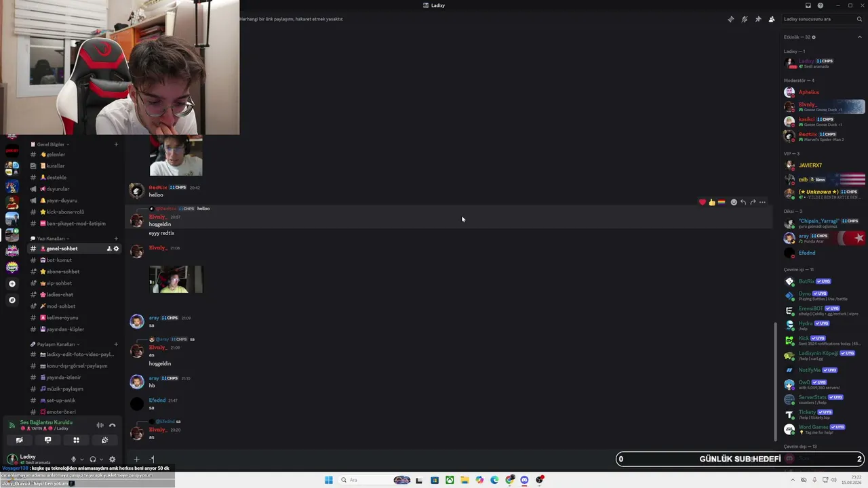Reply to the helloo message
The image size is (868, 488).
(x=743, y=202)
